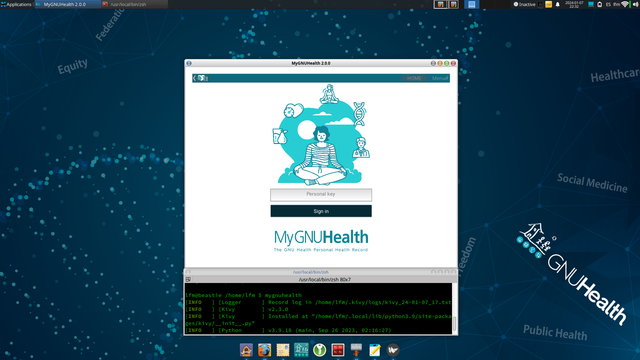Click the terminal split layout icon

[x=188, y=280]
